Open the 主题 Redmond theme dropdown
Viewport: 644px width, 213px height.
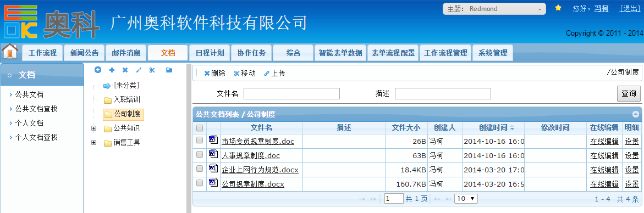click(x=494, y=9)
